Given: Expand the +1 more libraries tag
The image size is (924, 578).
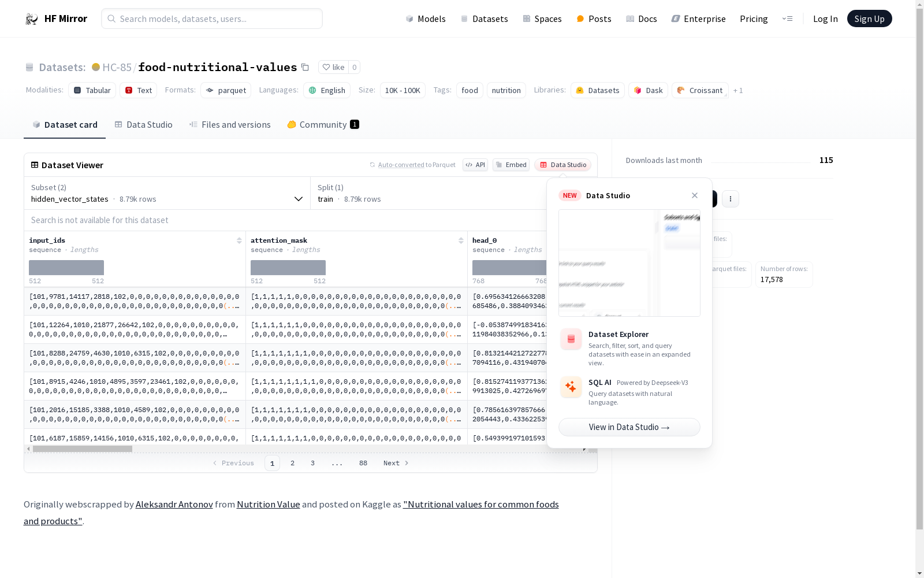Looking at the screenshot, I should coord(738,90).
